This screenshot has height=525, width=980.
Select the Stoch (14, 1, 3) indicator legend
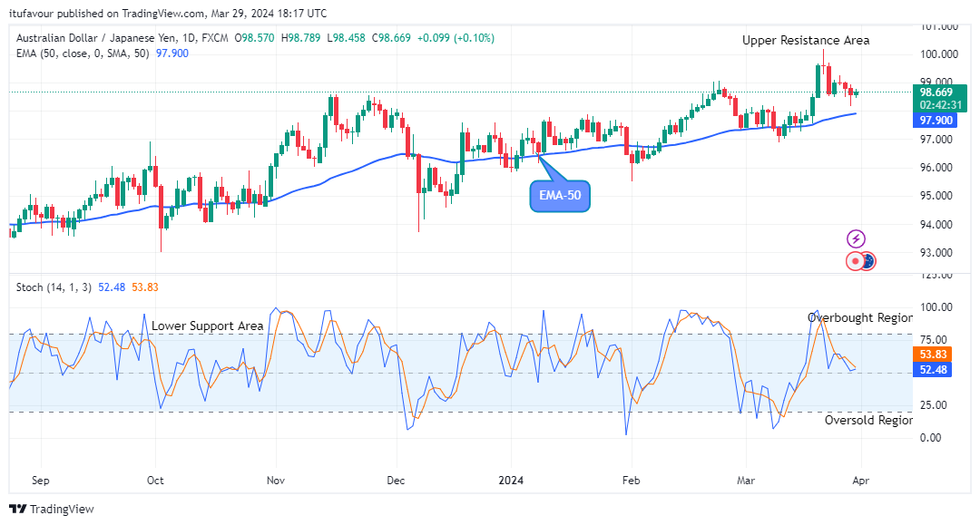54,287
